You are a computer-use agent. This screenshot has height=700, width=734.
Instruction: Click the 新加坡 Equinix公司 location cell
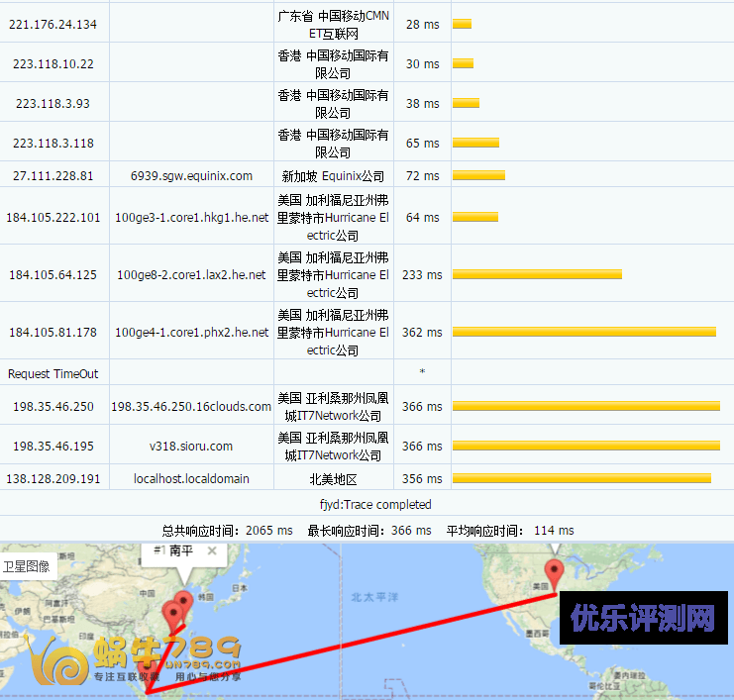333,176
